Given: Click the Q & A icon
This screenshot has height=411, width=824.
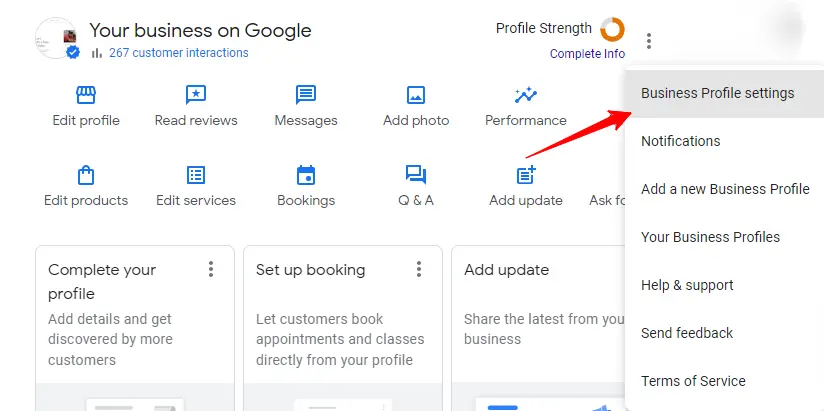Looking at the screenshot, I should point(416,175).
